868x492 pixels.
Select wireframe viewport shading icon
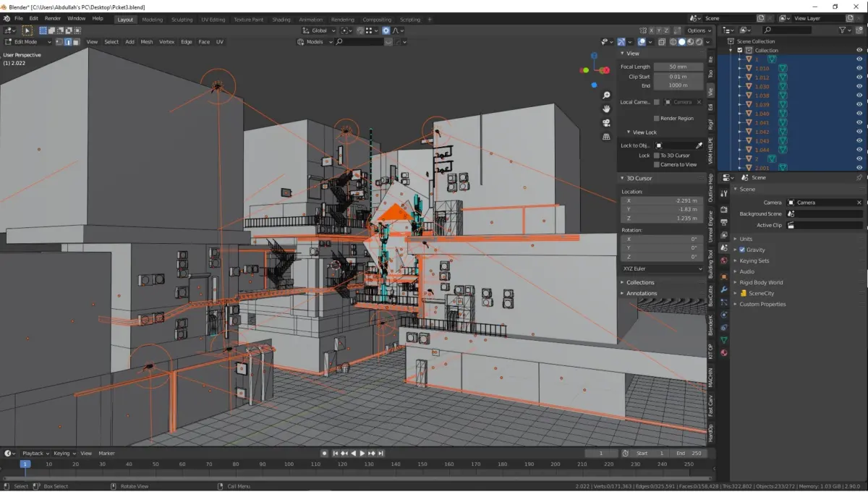click(x=673, y=42)
